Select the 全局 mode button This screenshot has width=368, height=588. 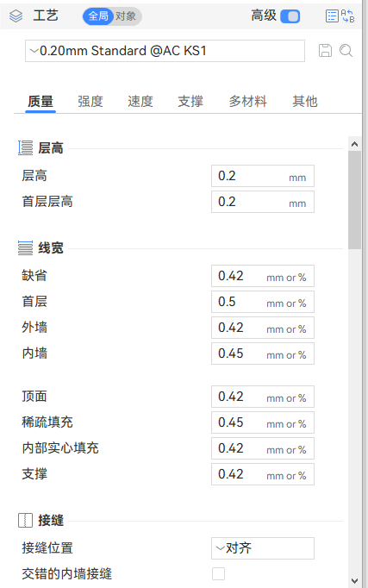coord(98,16)
